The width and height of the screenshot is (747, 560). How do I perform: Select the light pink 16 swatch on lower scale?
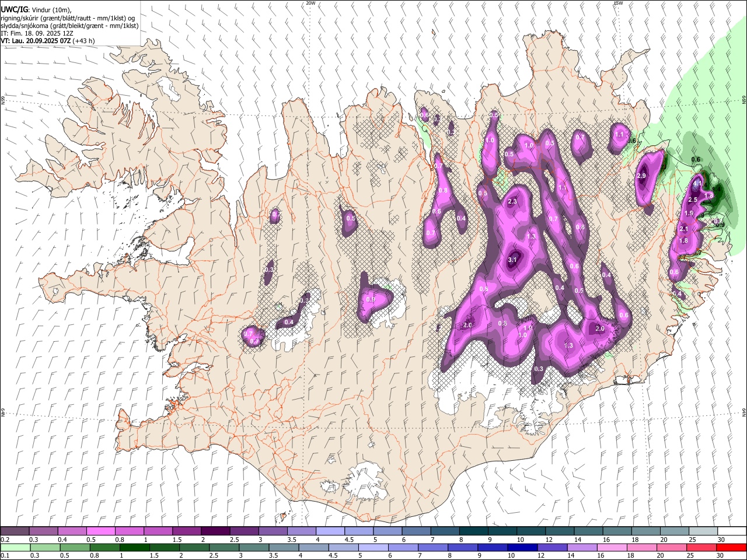point(612,548)
